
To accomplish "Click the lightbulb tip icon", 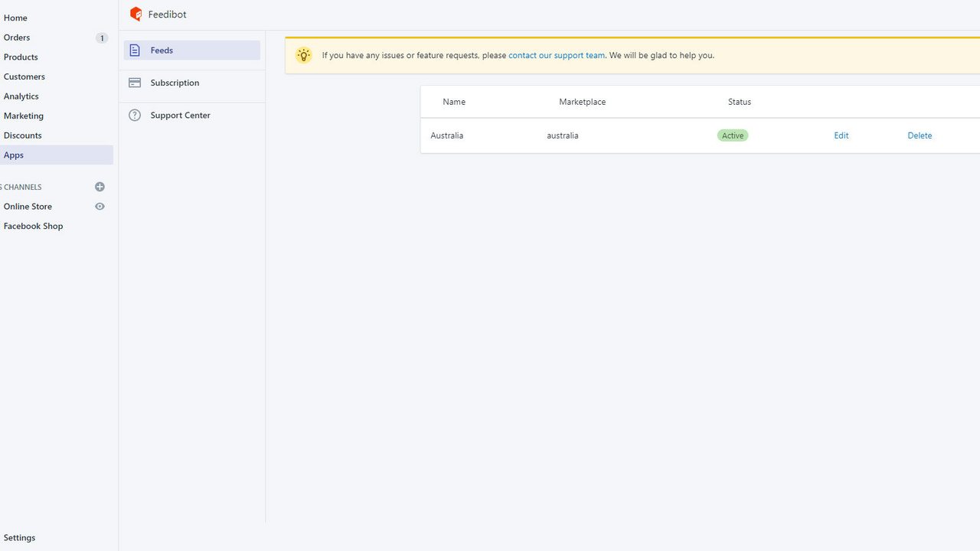I will point(303,54).
